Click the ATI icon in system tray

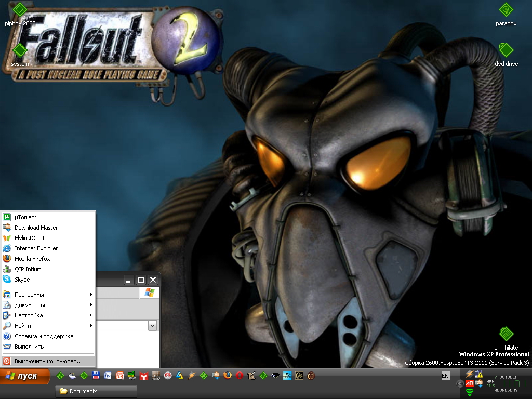[x=470, y=383]
